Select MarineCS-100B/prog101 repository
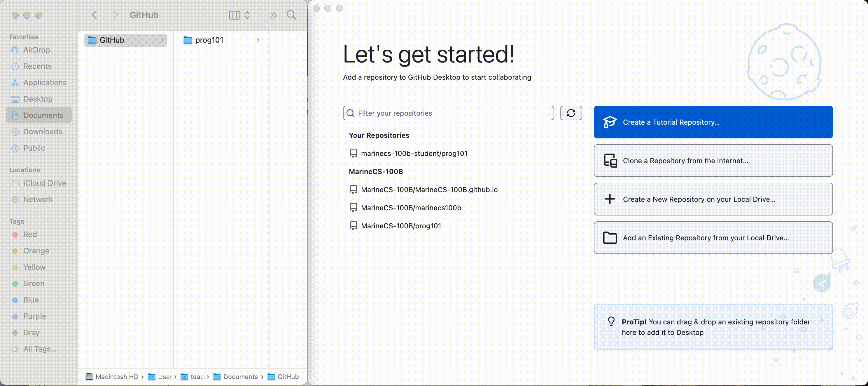 click(395, 226)
